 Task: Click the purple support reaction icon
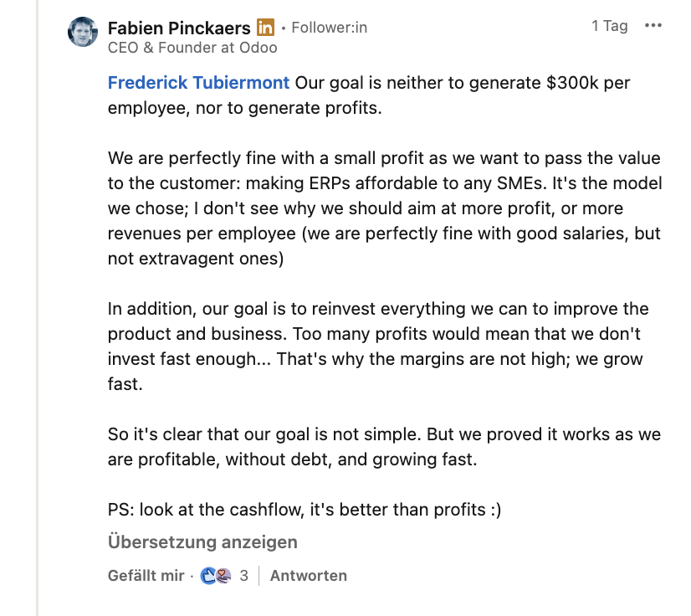pos(222,575)
